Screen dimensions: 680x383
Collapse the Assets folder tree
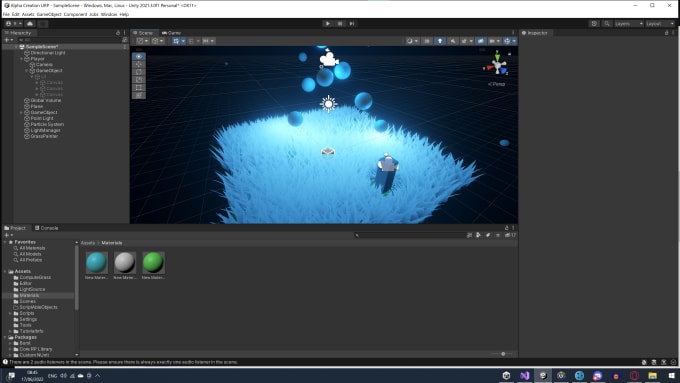coord(5,272)
